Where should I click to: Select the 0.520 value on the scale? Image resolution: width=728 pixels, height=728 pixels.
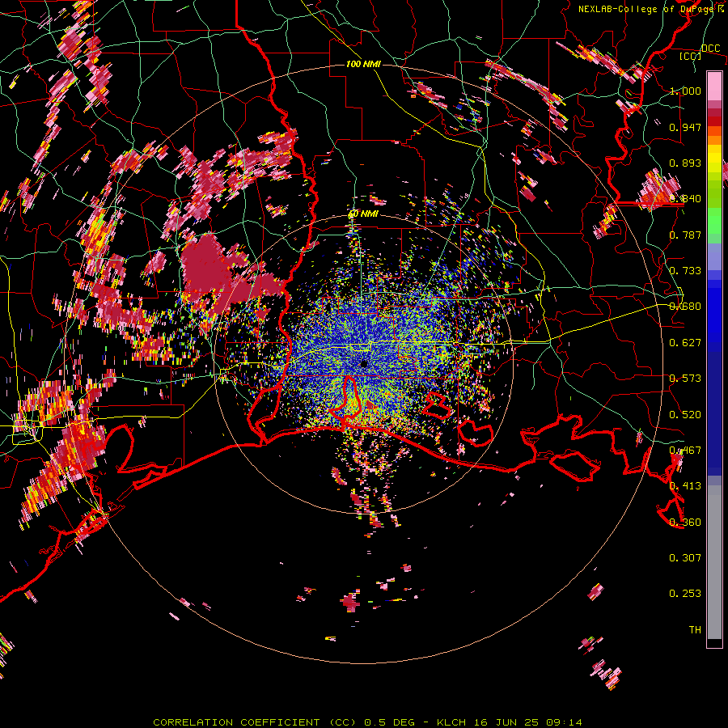point(685,415)
